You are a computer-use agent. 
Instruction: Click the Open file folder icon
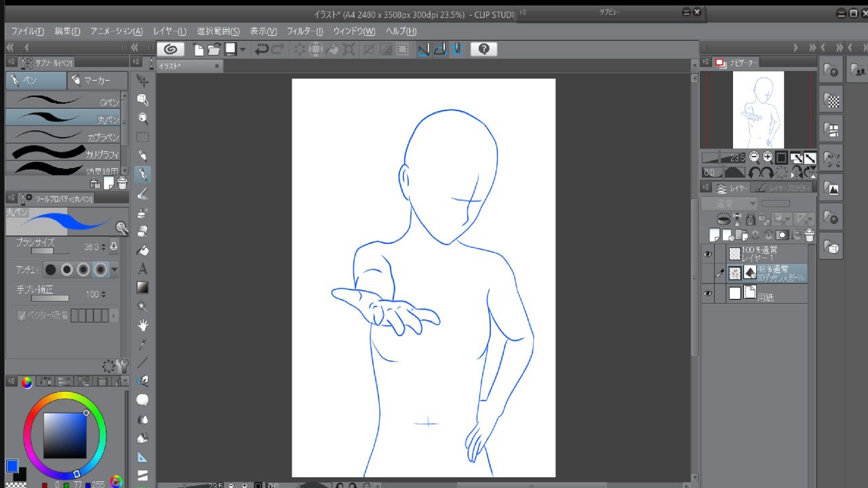click(x=214, y=49)
